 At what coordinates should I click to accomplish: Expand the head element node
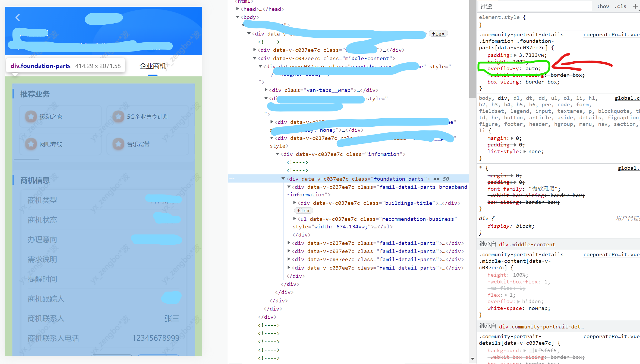(x=238, y=9)
